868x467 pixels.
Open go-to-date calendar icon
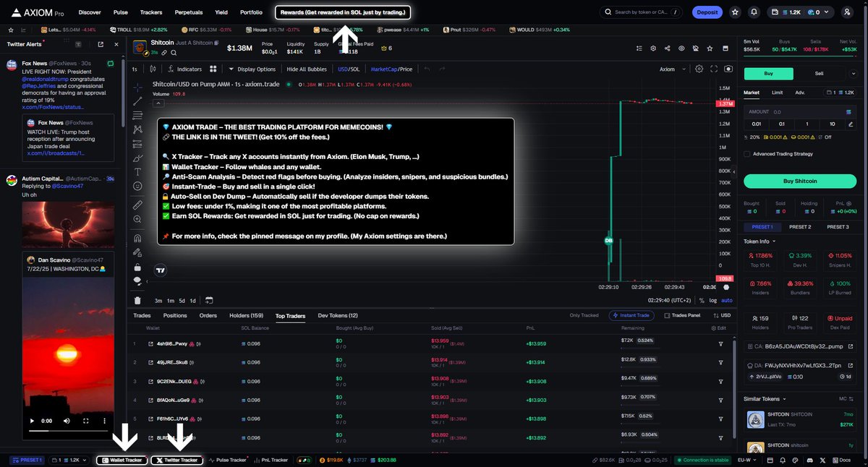click(208, 300)
